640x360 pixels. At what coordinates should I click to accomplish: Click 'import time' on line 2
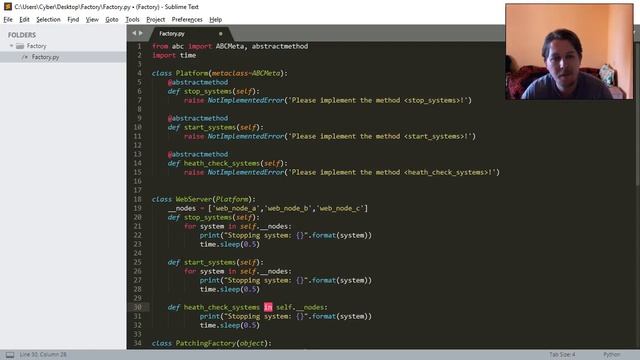(x=174, y=56)
